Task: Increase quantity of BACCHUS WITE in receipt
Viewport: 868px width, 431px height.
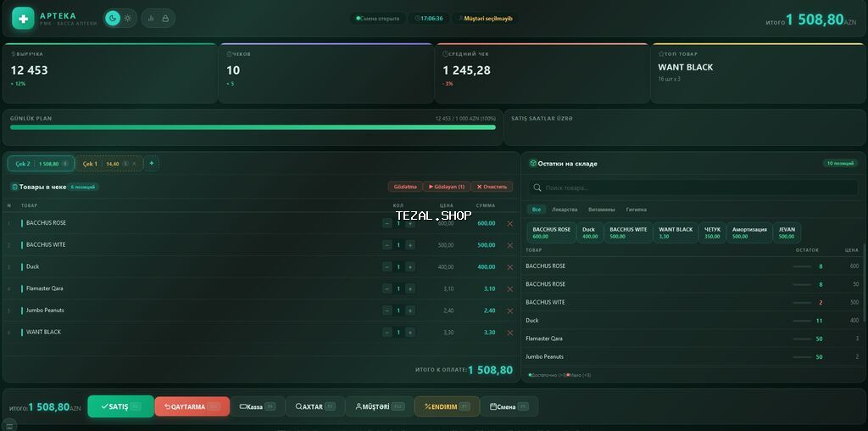Action: [410, 245]
